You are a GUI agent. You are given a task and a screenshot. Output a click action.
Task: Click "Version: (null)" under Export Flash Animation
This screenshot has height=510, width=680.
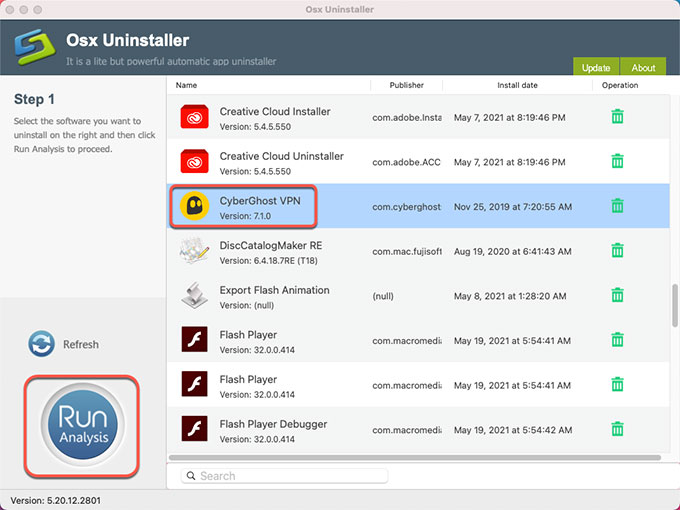pos(247,305)
